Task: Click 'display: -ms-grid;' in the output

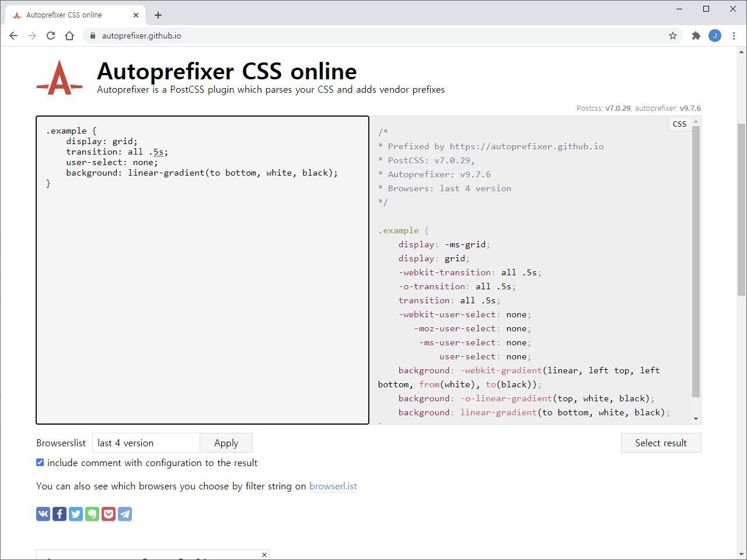Action: click(445, 244)
